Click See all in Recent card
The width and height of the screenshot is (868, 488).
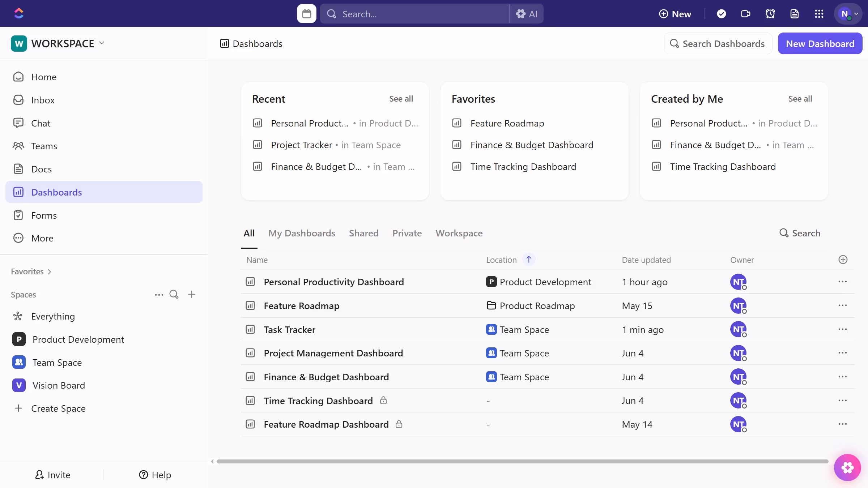(401, 99)
